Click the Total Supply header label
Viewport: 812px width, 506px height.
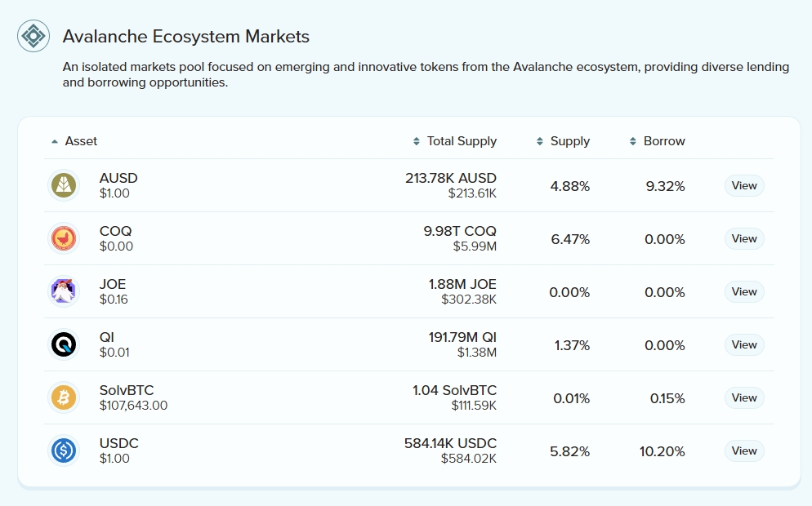tap(462, 141)
